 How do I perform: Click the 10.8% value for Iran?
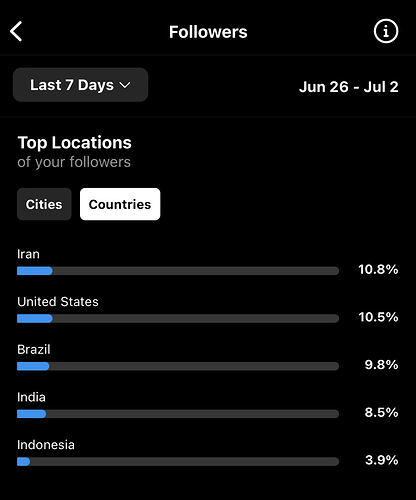pyautogui.click(x=378, y=269)
